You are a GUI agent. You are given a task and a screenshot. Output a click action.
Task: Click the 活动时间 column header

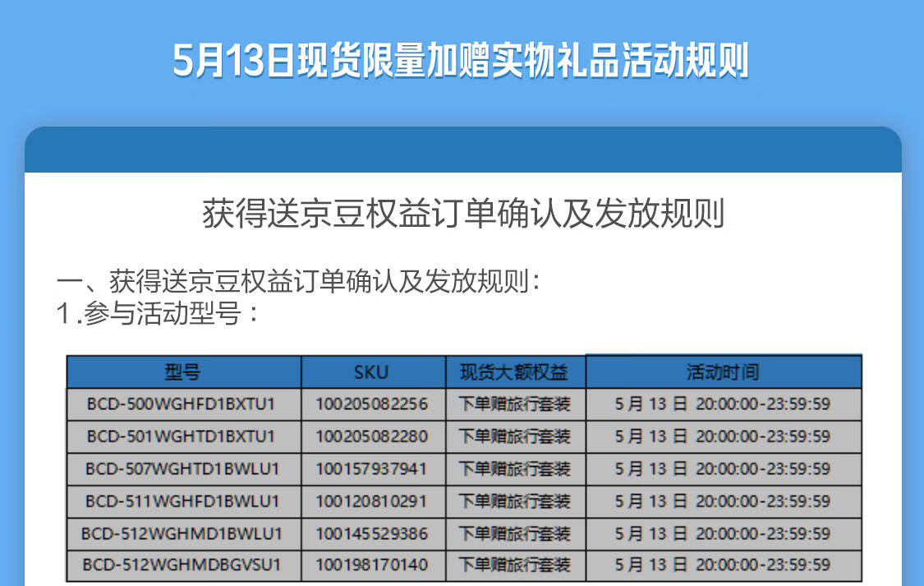click(x=724, y=372)
